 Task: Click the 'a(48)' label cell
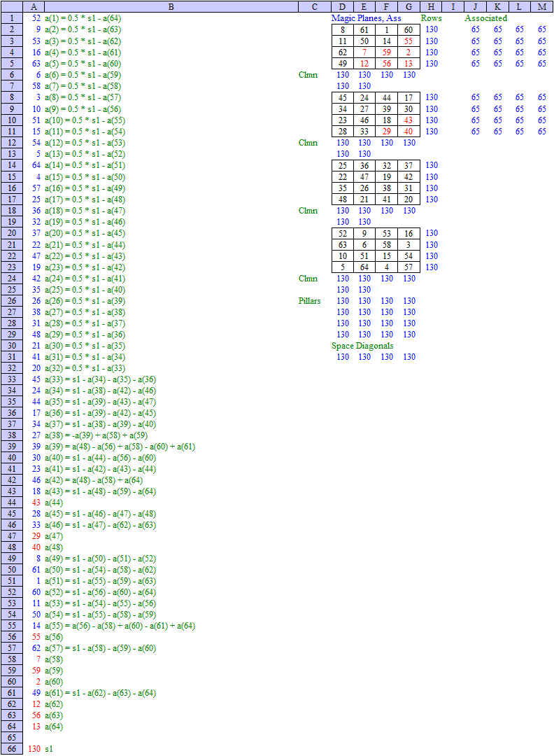click(x=53, y=547)
